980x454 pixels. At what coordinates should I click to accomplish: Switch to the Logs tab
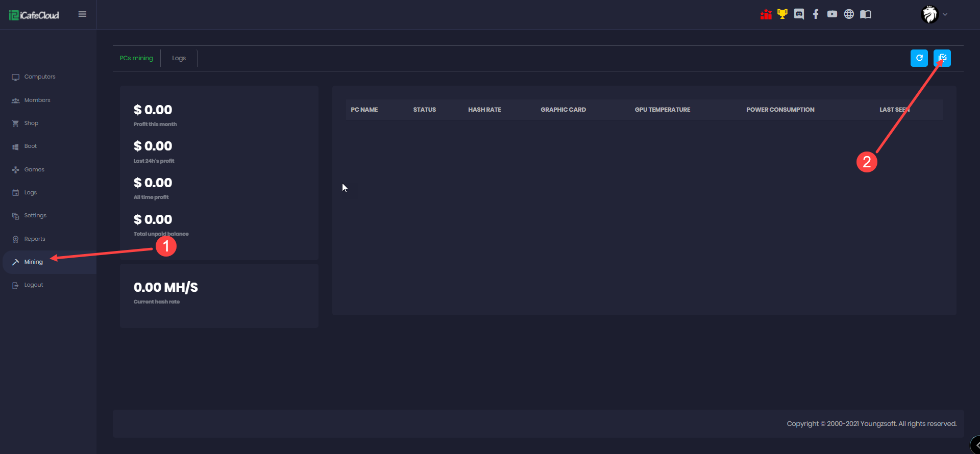179,58
